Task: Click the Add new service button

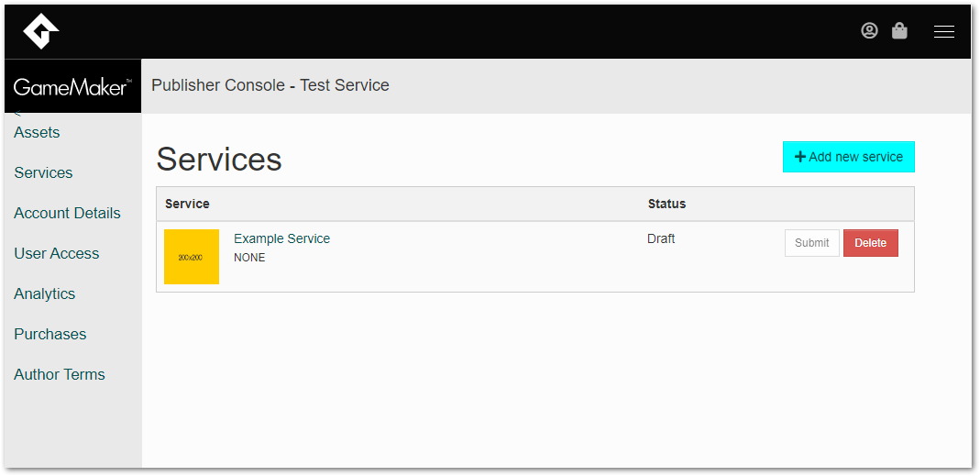Action: 849,157
